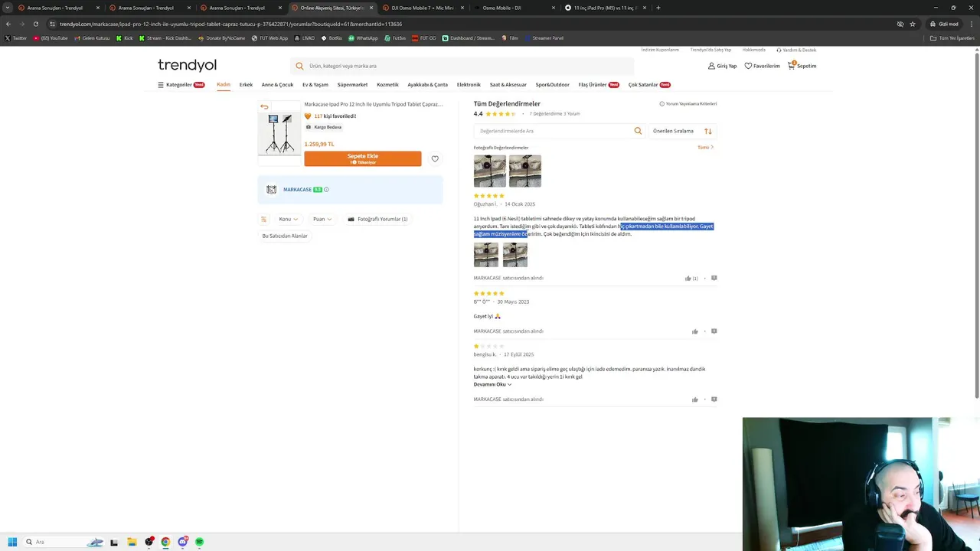Click search icon in Değerlendirmelerde Ara field
980x551 pixels.
tap(638, 131)
